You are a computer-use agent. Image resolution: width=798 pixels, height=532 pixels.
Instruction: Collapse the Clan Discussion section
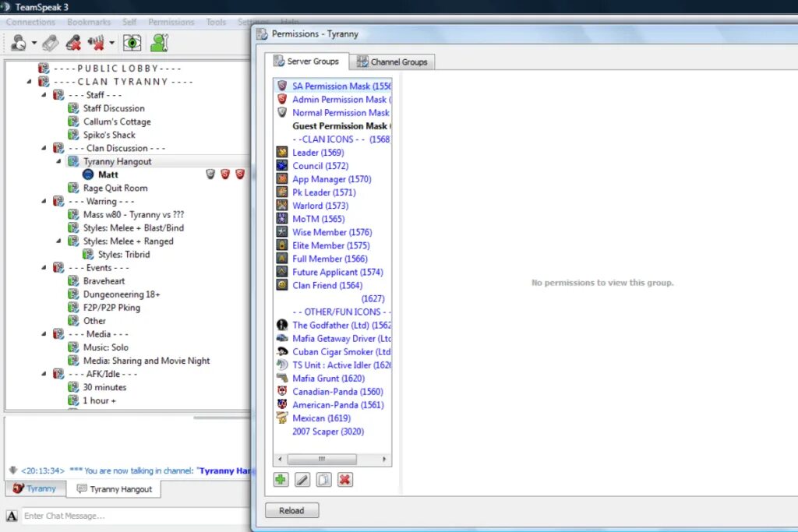44,148
